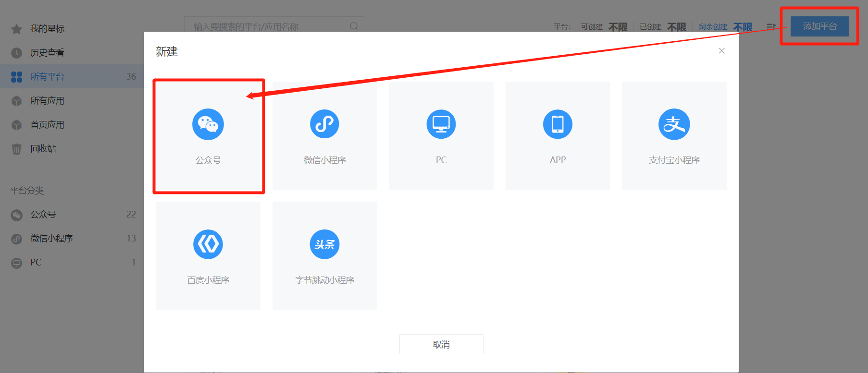
Task: Go to 首页应用 in sidebar
Action: 72,125
